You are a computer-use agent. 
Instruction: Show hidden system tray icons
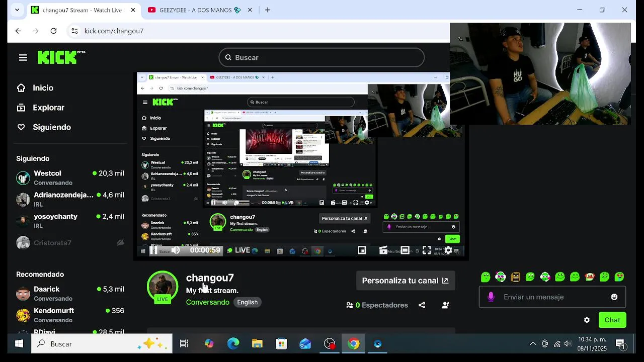point(533,344)
